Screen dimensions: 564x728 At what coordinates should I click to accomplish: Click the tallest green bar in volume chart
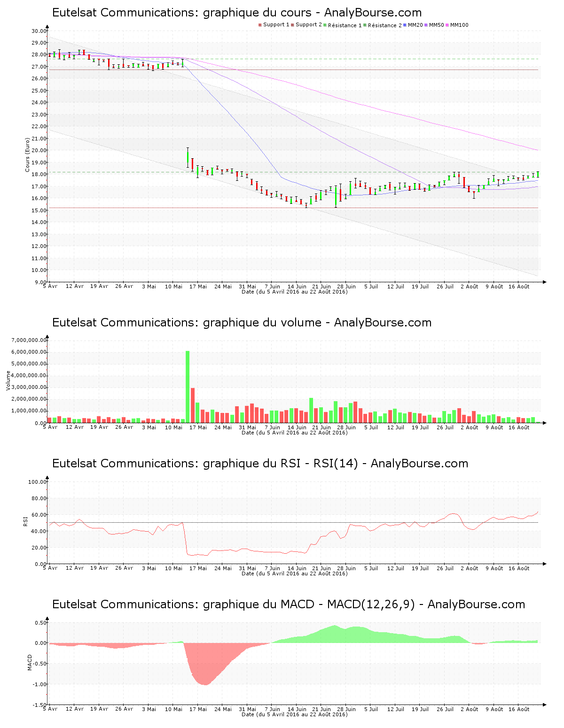click(188, 387)
